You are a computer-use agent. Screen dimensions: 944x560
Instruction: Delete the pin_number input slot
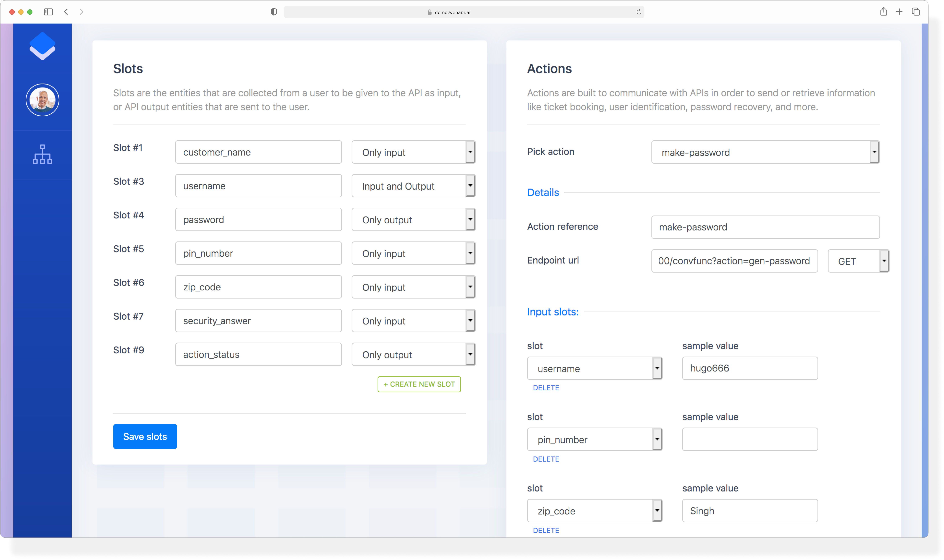point(546,459)
